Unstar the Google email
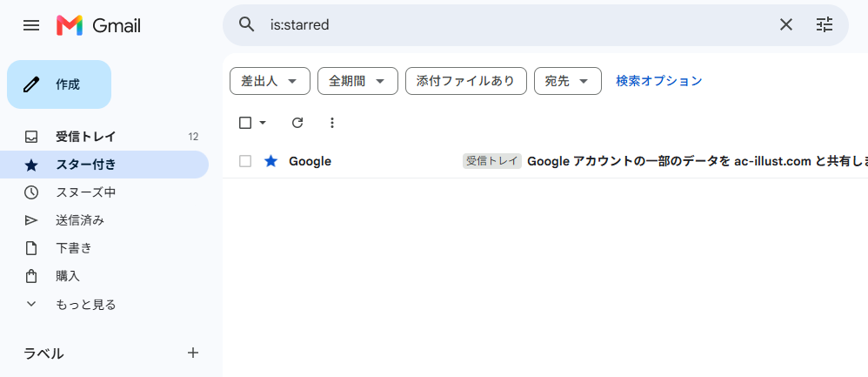Image resolution: width=868 pixels, height=377 pixels. coord(270,161)
